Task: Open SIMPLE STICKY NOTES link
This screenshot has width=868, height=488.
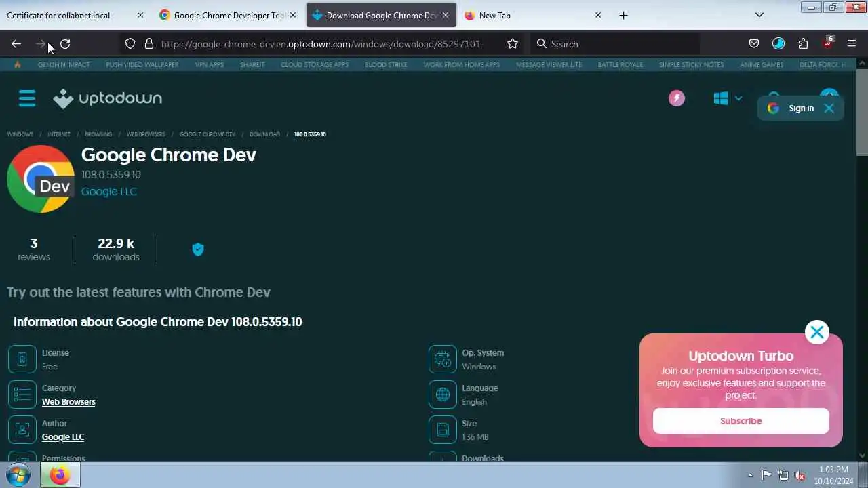Action: 691,65
